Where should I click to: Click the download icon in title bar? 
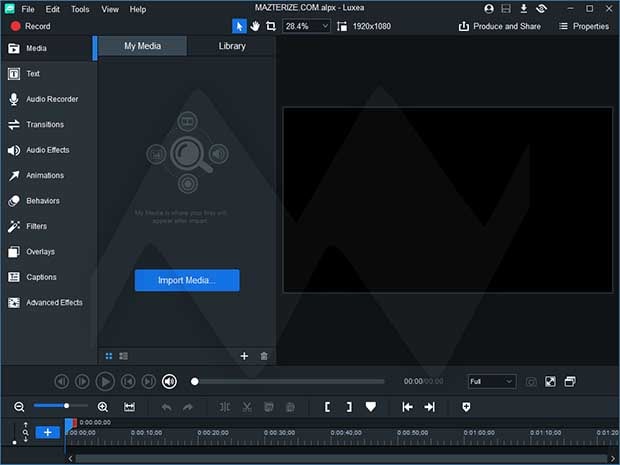click(524, 9)
